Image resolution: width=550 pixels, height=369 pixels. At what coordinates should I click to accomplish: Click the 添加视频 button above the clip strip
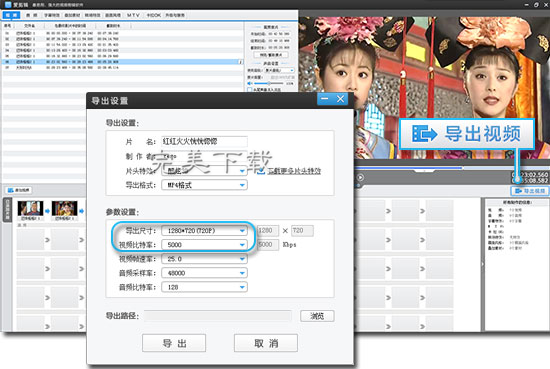click(19, 190)
